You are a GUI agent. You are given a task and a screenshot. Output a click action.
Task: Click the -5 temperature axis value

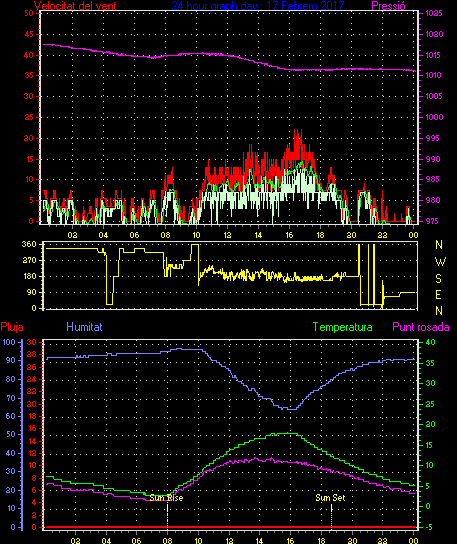[x=429, y=527]
